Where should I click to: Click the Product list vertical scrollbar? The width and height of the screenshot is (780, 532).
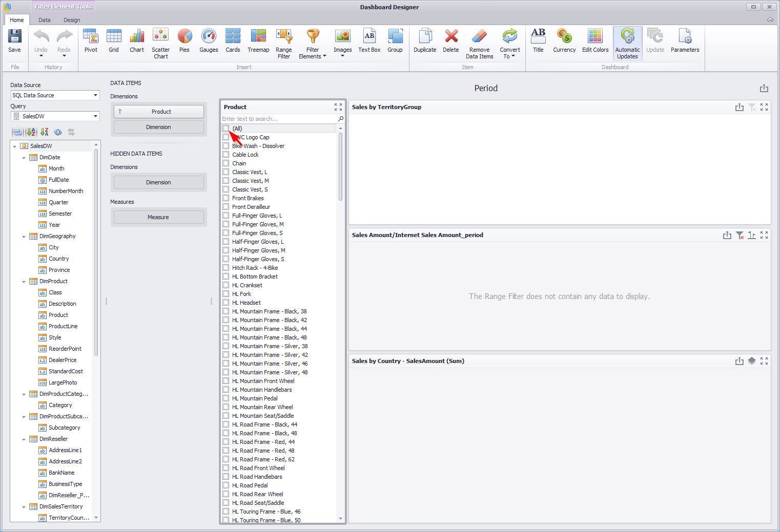tap(341, 167)
